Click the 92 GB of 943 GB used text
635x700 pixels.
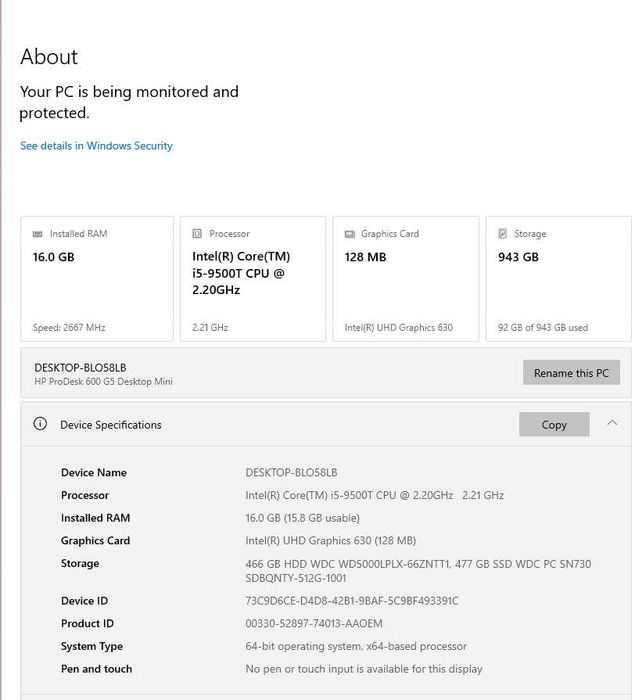click(543, 328)
